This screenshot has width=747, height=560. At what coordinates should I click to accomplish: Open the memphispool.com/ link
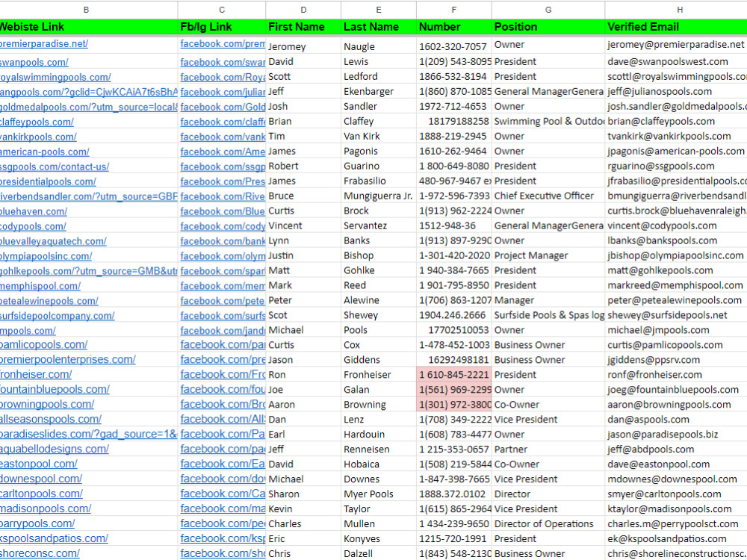coord(40,286)
